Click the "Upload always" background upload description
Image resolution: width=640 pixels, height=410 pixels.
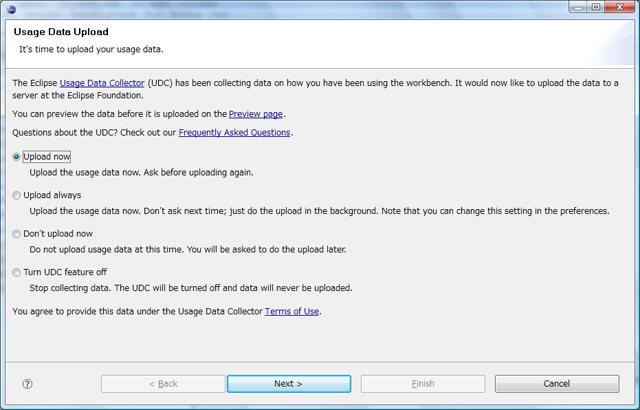coord(319,210)
